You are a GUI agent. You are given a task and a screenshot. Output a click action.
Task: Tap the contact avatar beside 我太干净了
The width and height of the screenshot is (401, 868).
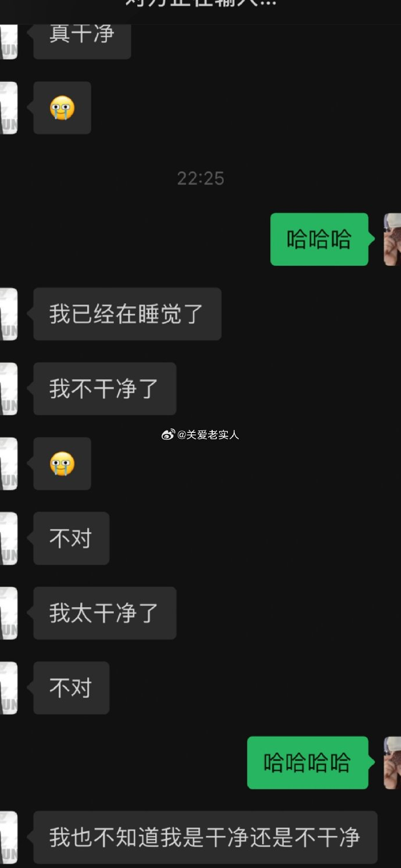8,613
